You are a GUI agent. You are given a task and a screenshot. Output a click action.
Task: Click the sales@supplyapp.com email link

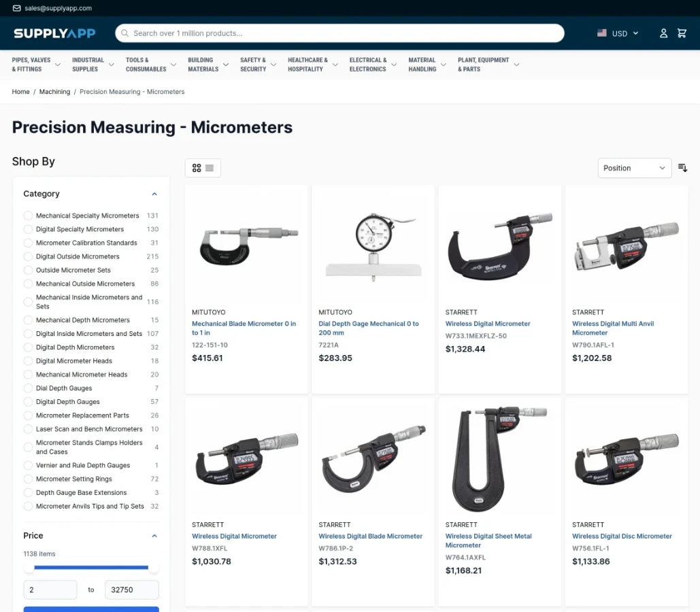tap(58, 8)
